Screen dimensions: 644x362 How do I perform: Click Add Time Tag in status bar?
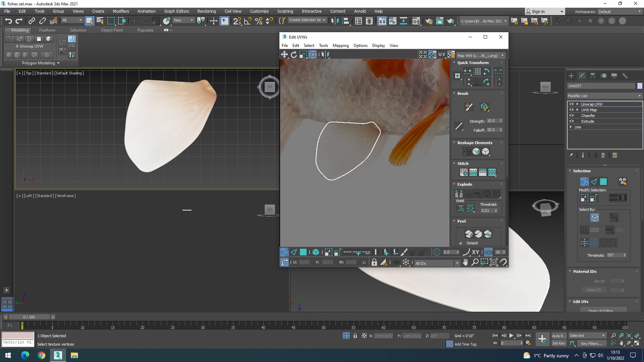(x=465, y=344)
